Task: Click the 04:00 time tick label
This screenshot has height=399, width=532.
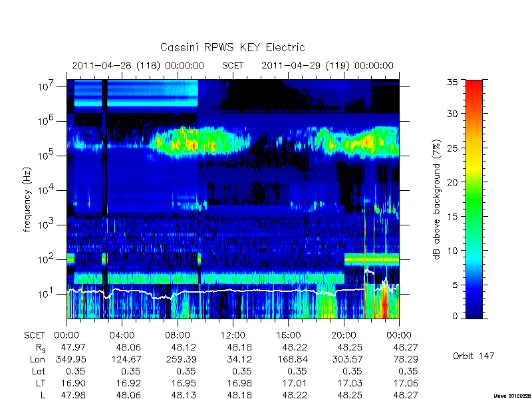Action: pos(122,336)
